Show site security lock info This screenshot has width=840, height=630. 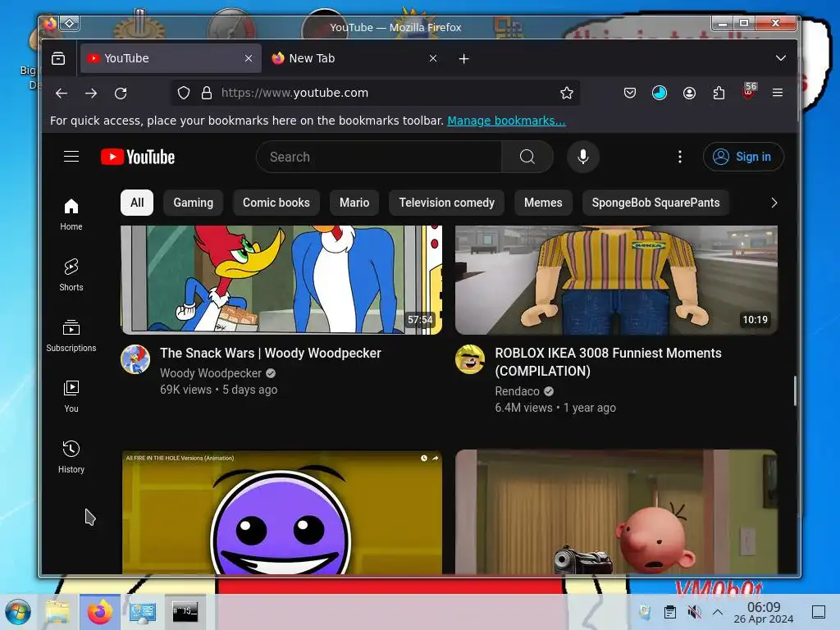click(x=206, y=93)
